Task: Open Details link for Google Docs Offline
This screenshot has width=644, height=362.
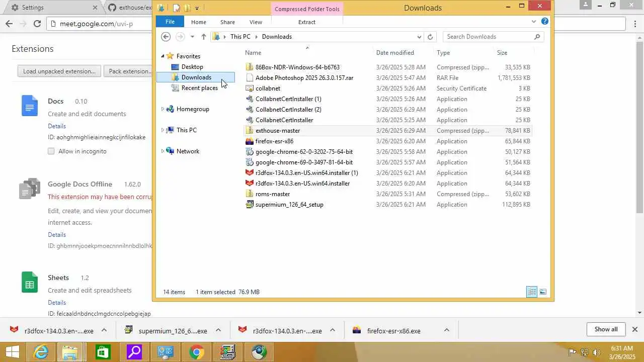Action: coord(57,235)
